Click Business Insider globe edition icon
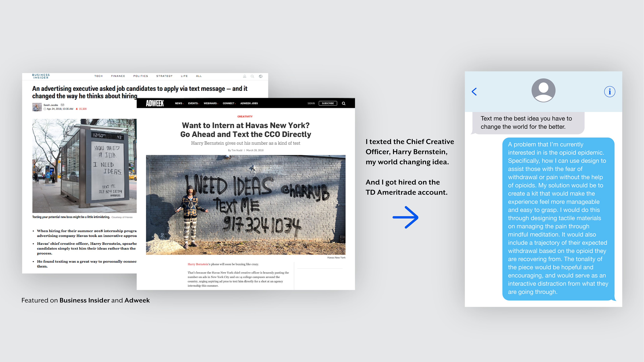Viewport: 644px width, 362px height. tap(260, 76)
